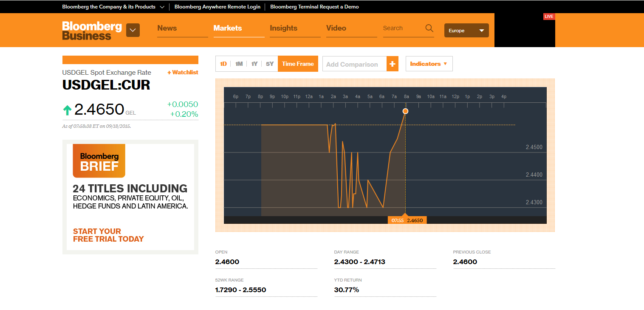Click Start Your Free Trial Today link
644x310 pixels.
108,235
